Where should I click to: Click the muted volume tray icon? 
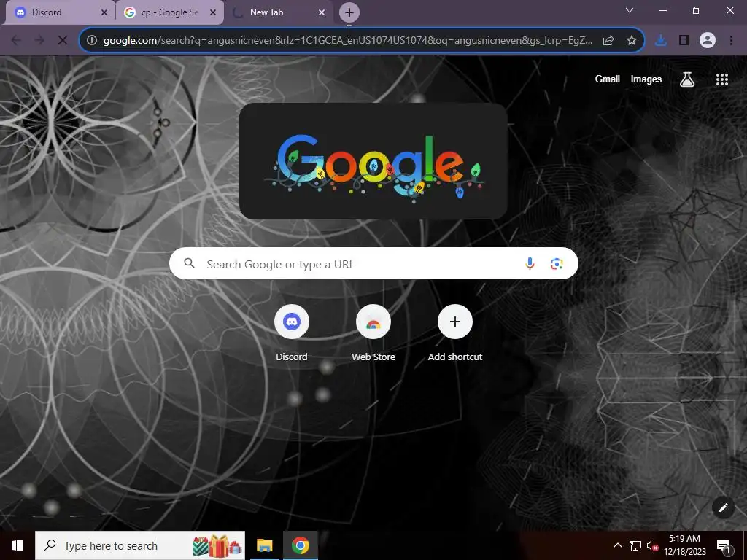click(x=652, y=545)
